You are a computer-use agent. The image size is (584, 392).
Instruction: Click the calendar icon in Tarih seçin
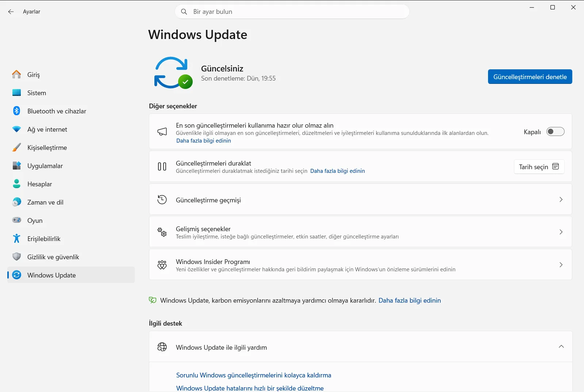[556, 167]
